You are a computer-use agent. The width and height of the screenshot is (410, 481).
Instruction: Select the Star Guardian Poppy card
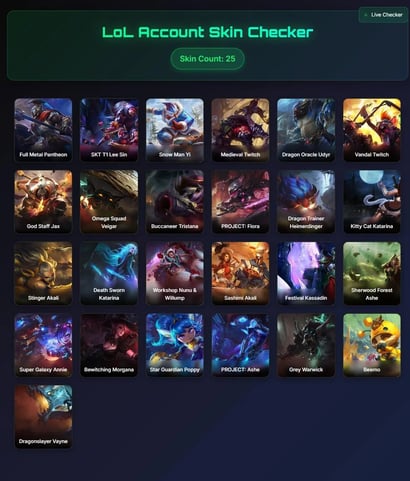point(175,345)
